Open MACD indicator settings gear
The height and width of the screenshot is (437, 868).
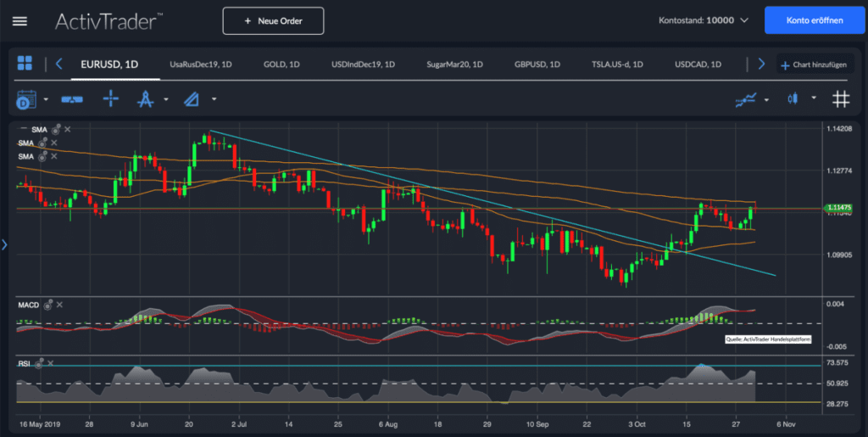tap(48, 305)
